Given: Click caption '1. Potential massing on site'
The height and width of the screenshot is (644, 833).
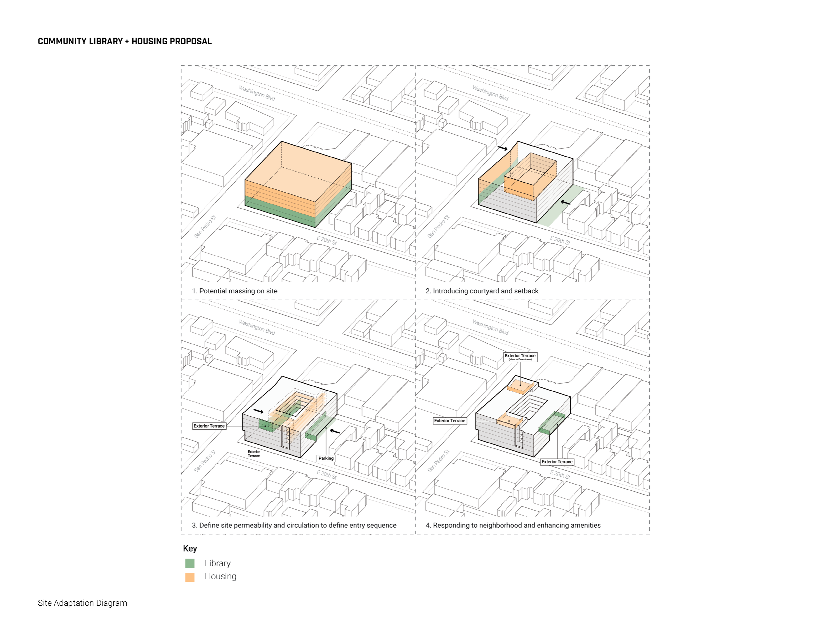Looking at the screenshot, I should pos(235,291).
